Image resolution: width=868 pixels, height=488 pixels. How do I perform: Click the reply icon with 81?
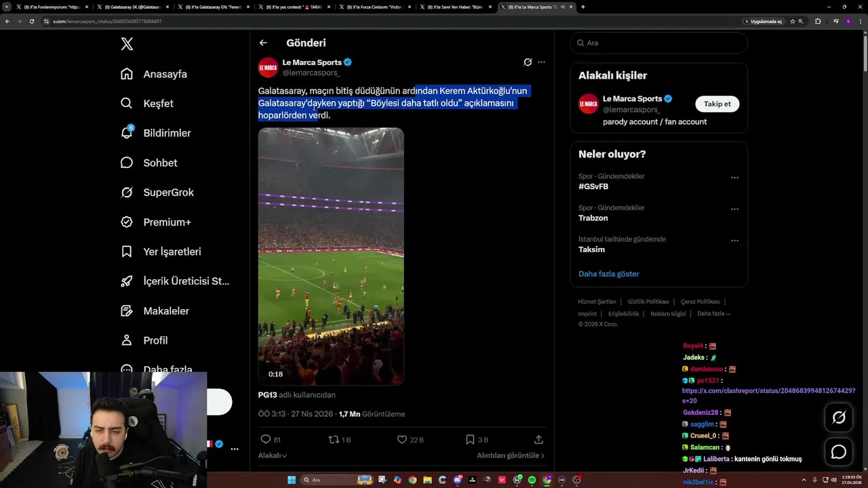266,440
